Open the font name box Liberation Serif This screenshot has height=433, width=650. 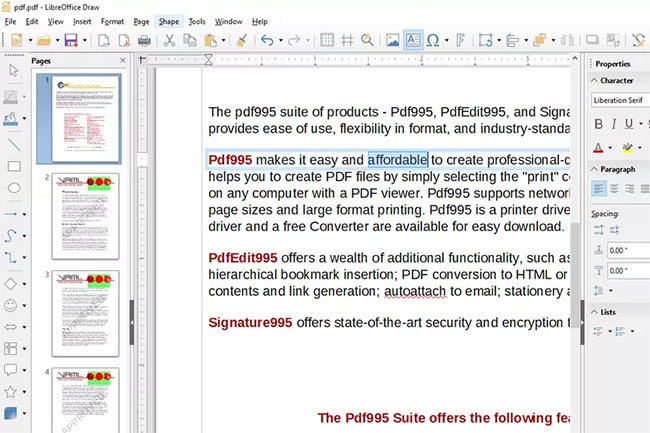(620, 100)
